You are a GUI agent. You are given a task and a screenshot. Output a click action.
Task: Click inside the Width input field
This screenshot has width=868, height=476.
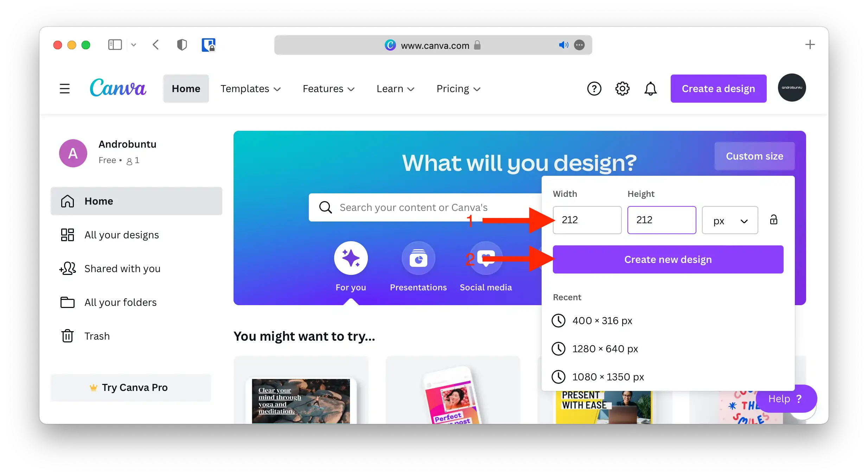(x=587, y=220)
